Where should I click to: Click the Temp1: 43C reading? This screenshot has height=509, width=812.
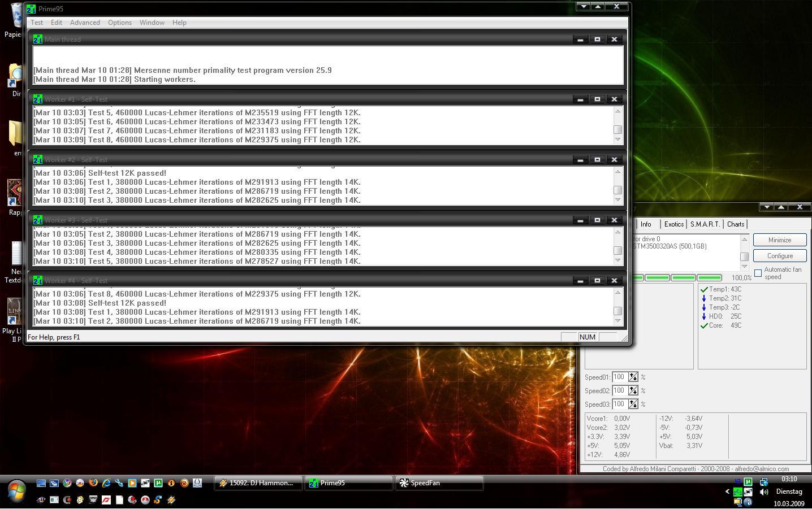pos(721,289)
